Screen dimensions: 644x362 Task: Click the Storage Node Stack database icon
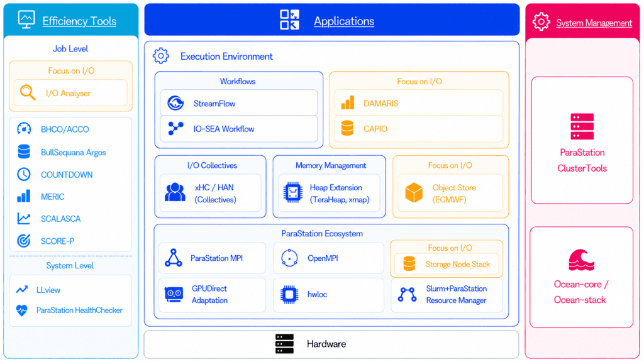coord(409,263)
